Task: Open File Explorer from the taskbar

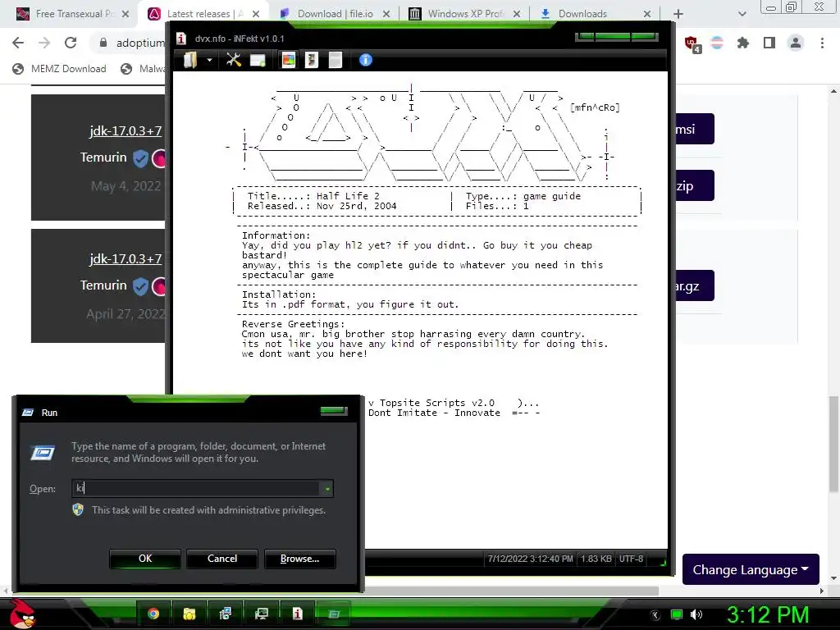Action: 189,614
